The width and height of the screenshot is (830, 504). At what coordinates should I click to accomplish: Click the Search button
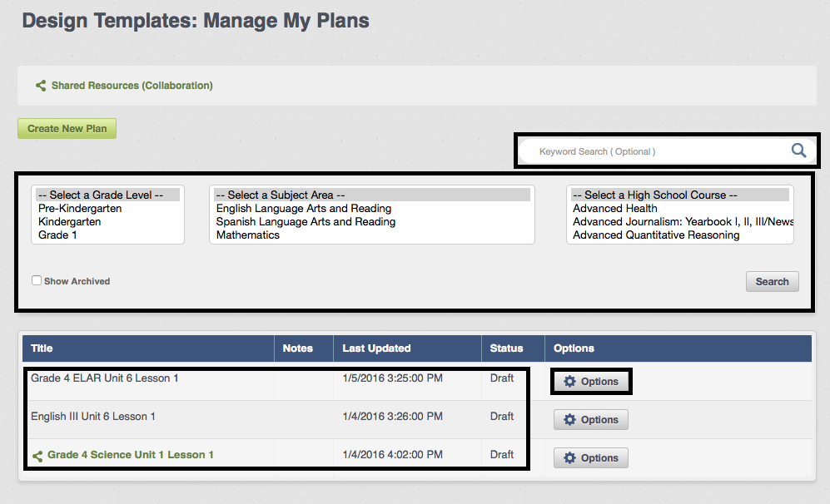(772, 281)
